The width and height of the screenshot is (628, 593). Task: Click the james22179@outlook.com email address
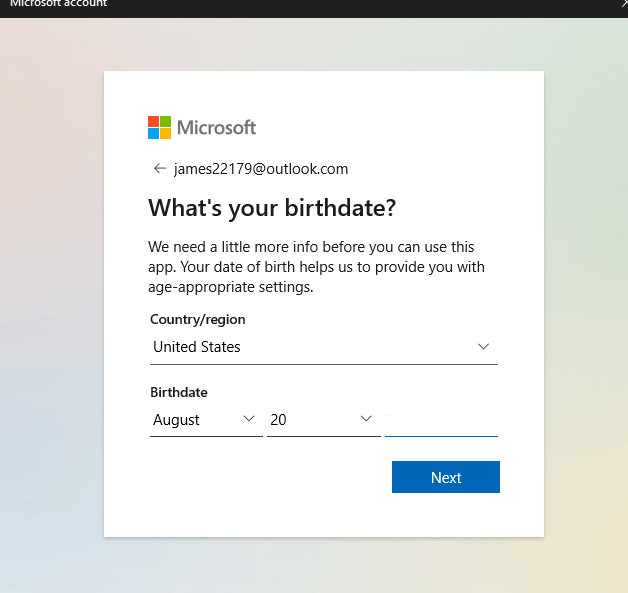(x=261, y=169)
